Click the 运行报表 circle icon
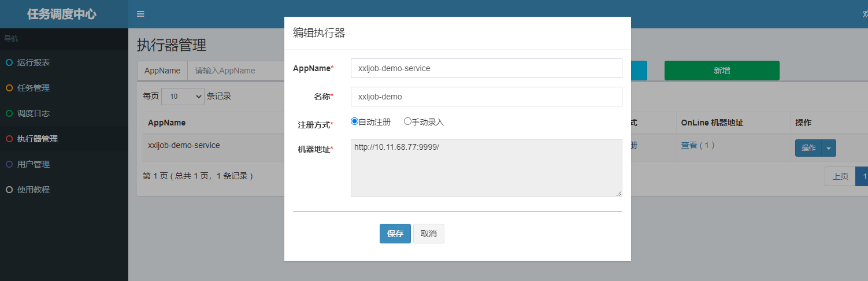This screenshot has height=281, width=868. pos(9,62)
